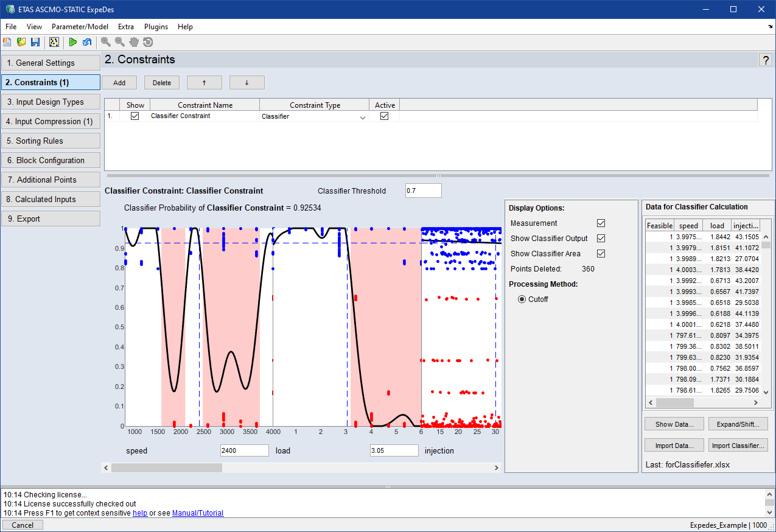Click the green Run arrow icon
This screenshot has height=532, width=776.
pos(73,42)
